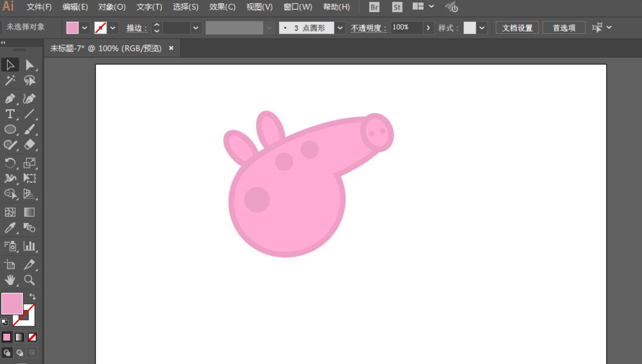
Task: Expand opacity slider arrow
Action: click(428, 28)
